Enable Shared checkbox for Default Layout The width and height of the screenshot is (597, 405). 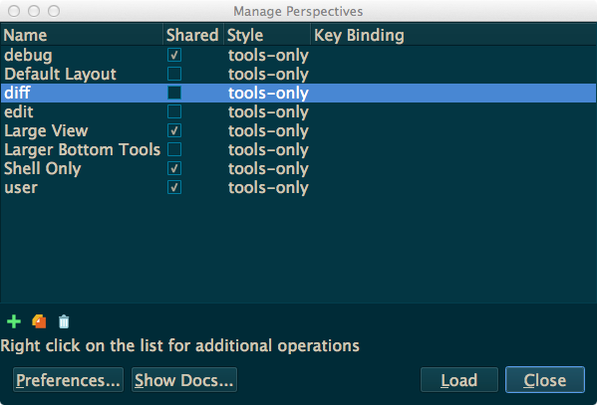174,74
